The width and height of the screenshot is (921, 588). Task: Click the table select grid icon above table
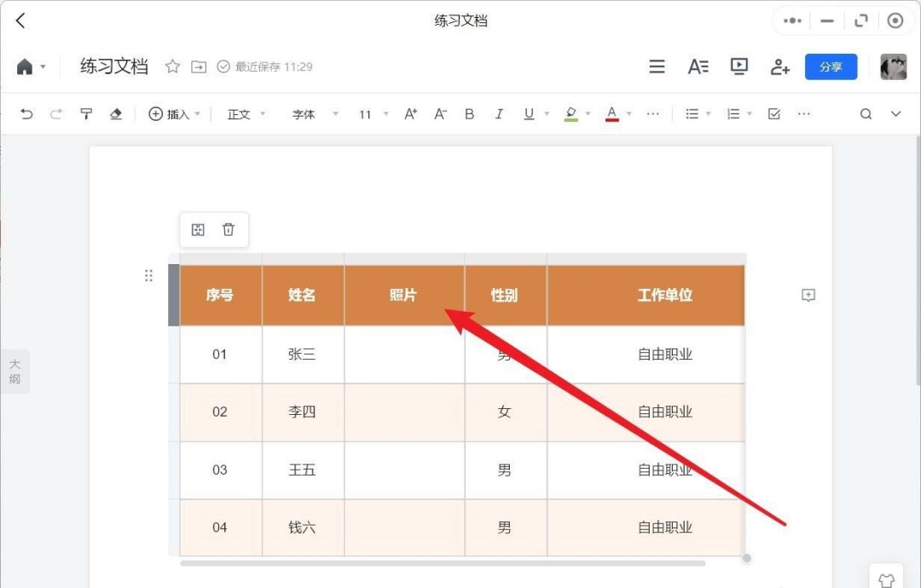point(197,229)
